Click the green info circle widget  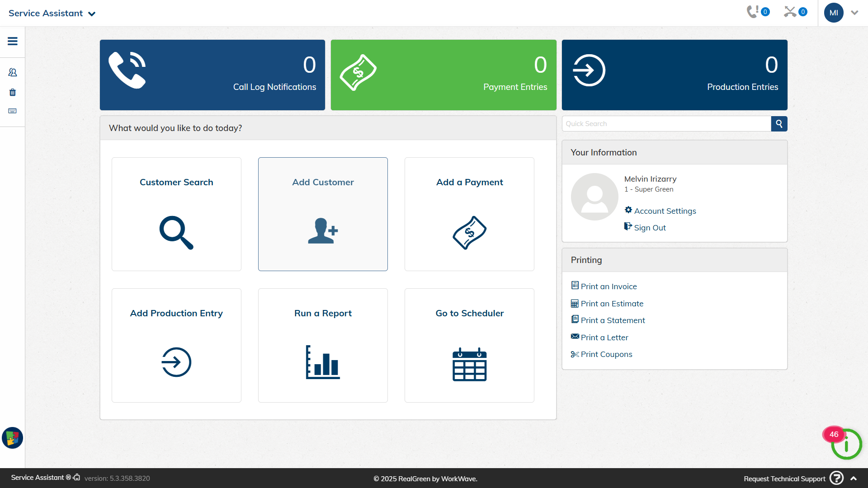coord(846,445)
